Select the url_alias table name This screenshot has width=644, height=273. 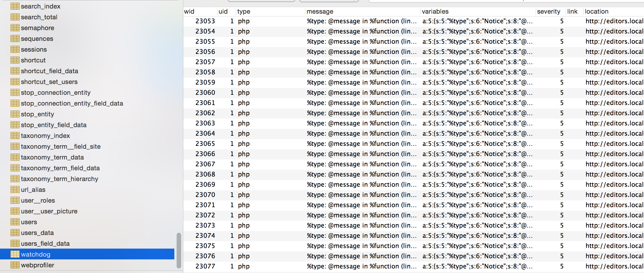coord(33,190)
